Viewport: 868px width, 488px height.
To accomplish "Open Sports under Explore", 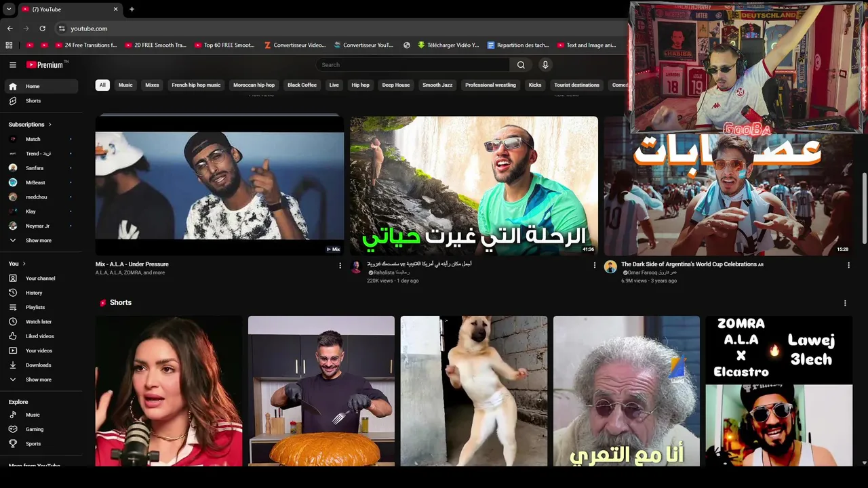I will 41,443.
